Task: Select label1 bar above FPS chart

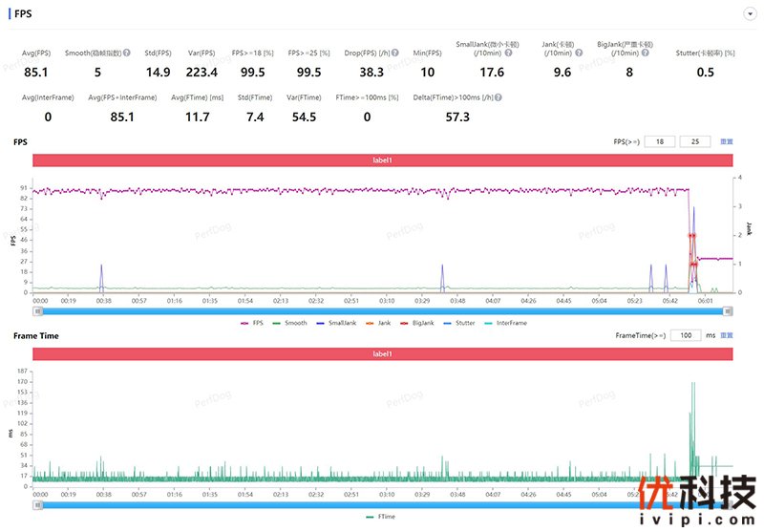Action: tap(382, 160)
